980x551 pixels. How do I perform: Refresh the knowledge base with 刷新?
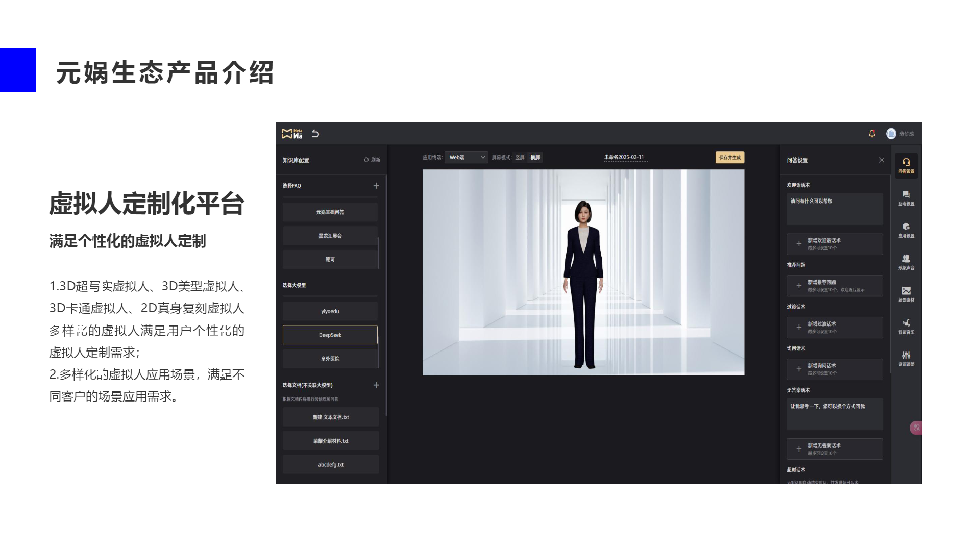click(x=372, y=160)
